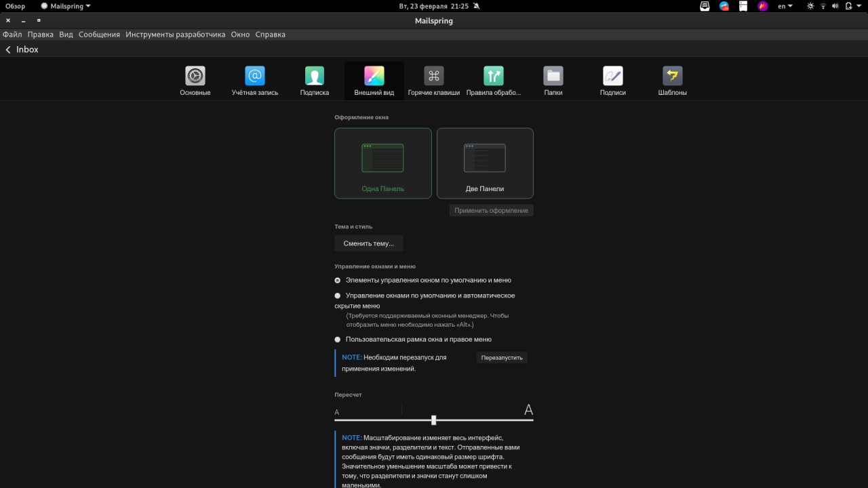
Task: Click the battery status icon
Action: pyautogui.click(x=848, y=6)
